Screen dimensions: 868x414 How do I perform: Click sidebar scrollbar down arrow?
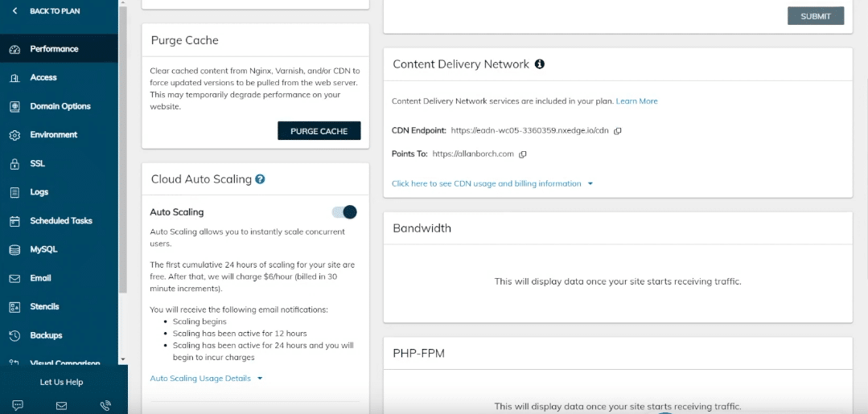pos(123,360)
